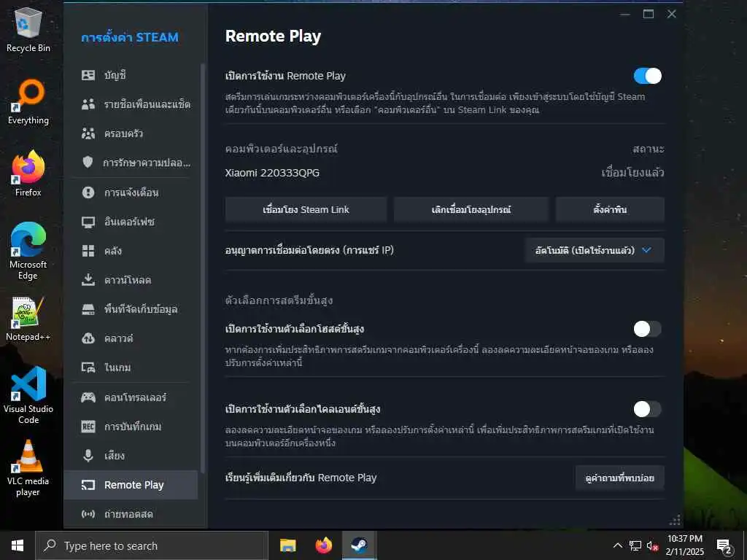This screenshot has width=747, height=560.
Task: Click the Interface monitor icon in sidebar
Action: [88, 222]
